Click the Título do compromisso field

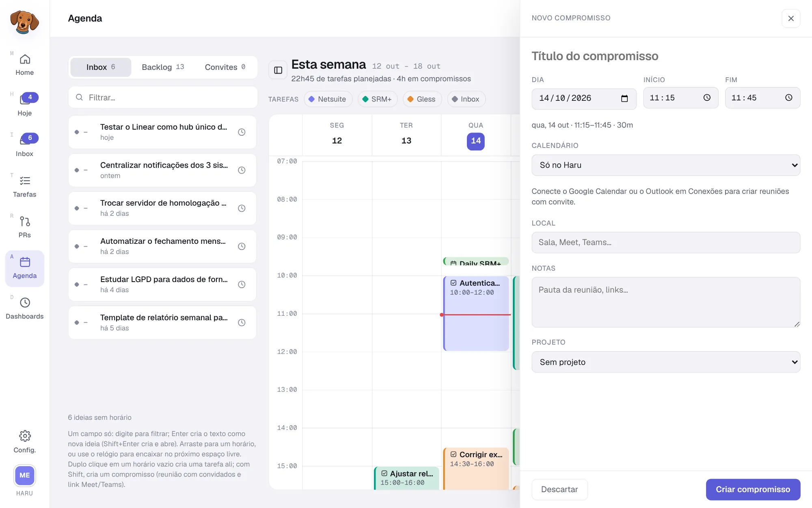click(x=666, y=56)
